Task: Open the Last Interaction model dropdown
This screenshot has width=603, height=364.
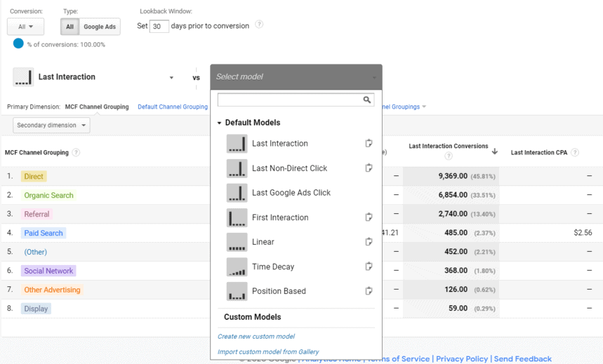Action: pos(171,78)
